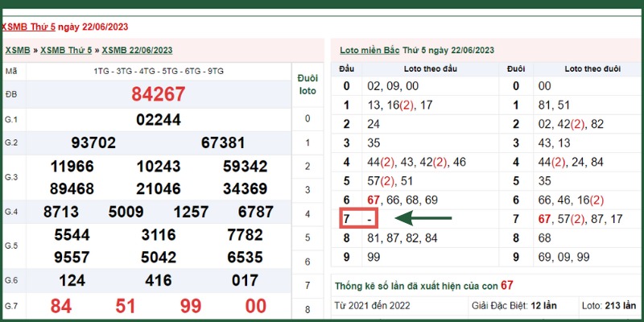Open the XSMB Thứ 5 breadcrumb link
This screenshot has width=644, height=322.
coord(66,51)
